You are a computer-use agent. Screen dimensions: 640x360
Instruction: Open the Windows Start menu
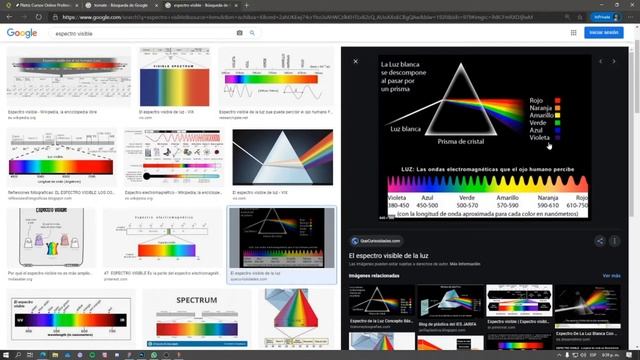click(x=6, y=355)
